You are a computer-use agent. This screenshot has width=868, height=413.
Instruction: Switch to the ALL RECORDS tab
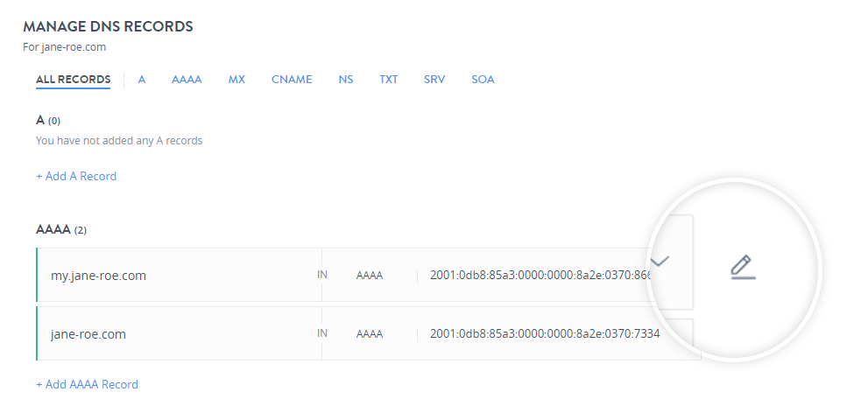click(x=73, y=80)
